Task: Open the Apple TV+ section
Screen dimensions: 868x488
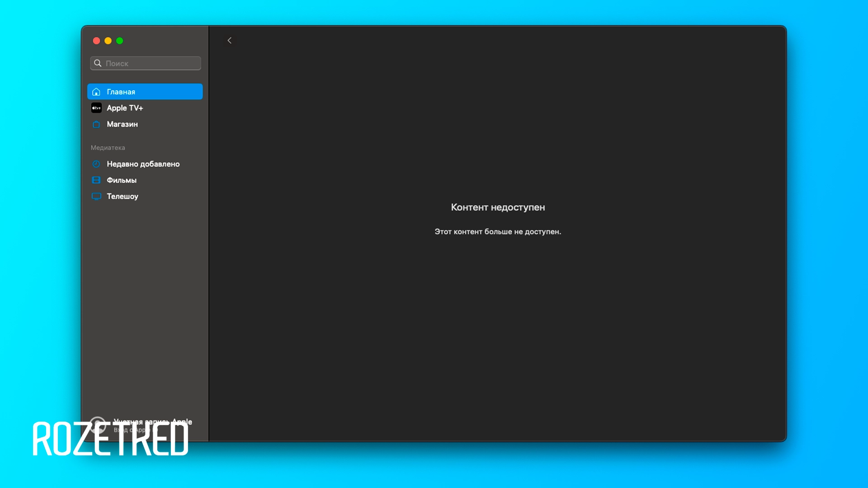Action: click(125, 108)
